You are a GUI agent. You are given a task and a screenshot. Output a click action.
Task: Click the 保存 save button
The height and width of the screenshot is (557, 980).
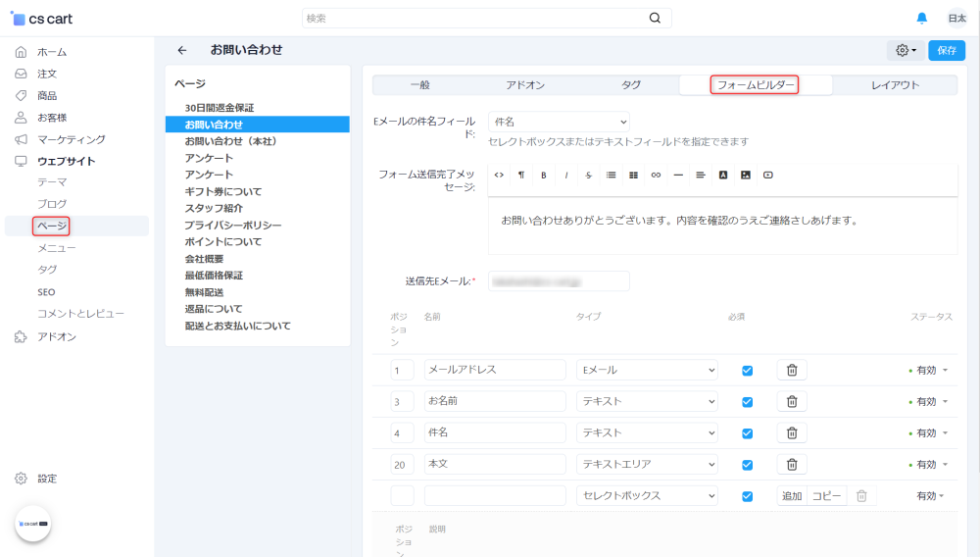coord(947,50)
